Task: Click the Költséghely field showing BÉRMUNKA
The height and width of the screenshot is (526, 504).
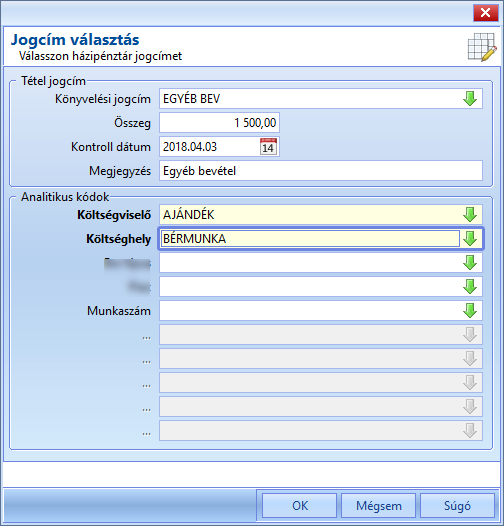Action: tap(310, 239)
